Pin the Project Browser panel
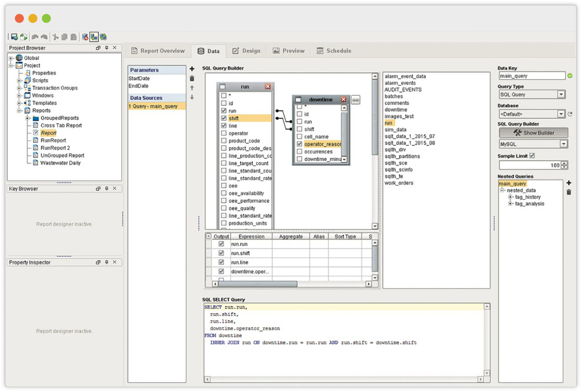The height and width of the screenshot is (392, 582). pos(107,48)
